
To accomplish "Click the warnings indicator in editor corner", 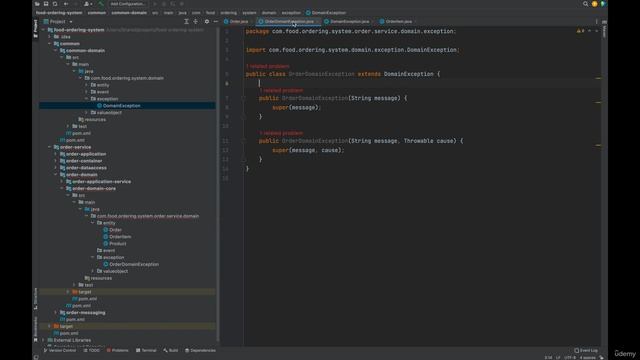I will 580,31.
